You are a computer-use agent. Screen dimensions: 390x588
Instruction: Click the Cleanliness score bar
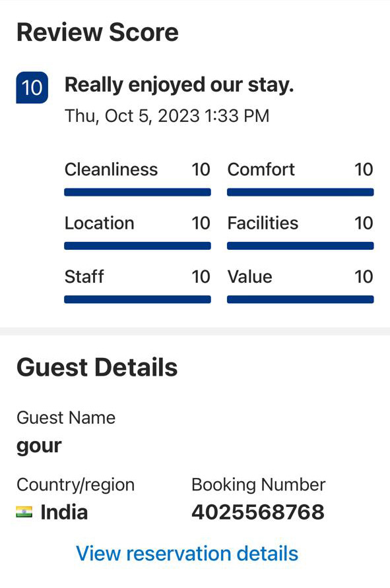coord(137,192)
